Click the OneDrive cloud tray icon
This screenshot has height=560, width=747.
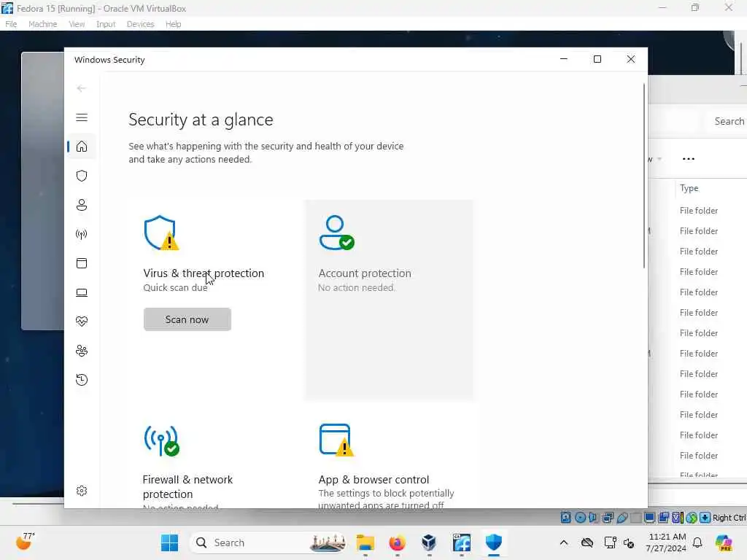click(x=587, y=542)
